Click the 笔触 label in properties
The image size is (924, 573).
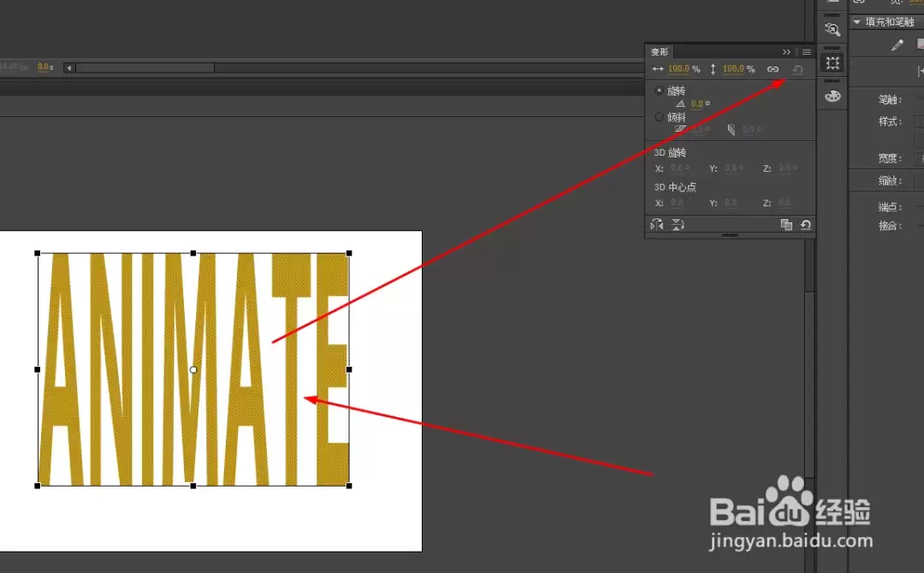point(890,99)
